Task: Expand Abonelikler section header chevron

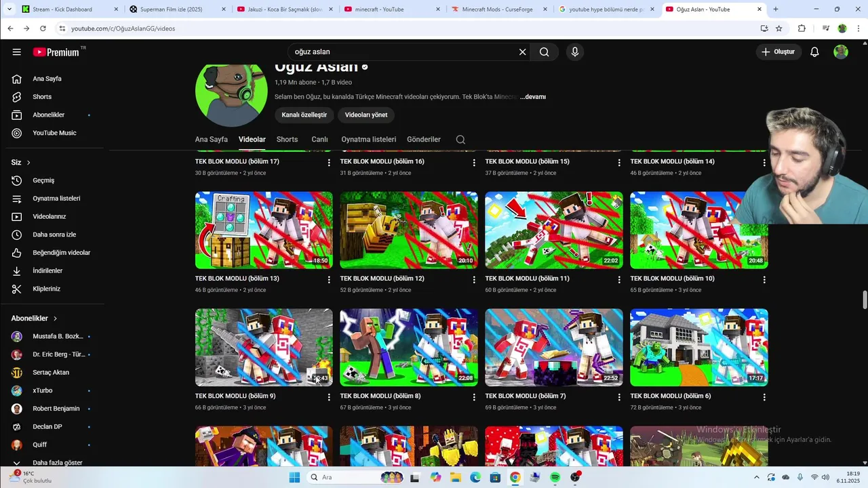Action: [x=55, y=319]
